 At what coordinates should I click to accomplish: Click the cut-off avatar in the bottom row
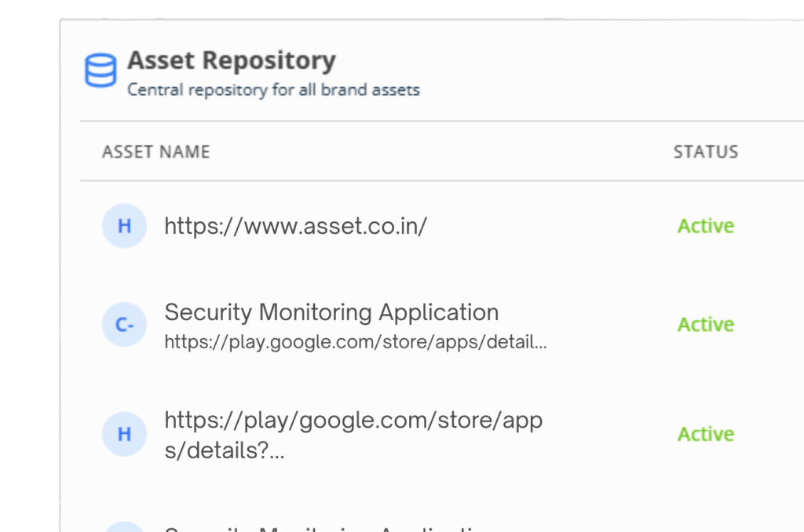[124, 527]
